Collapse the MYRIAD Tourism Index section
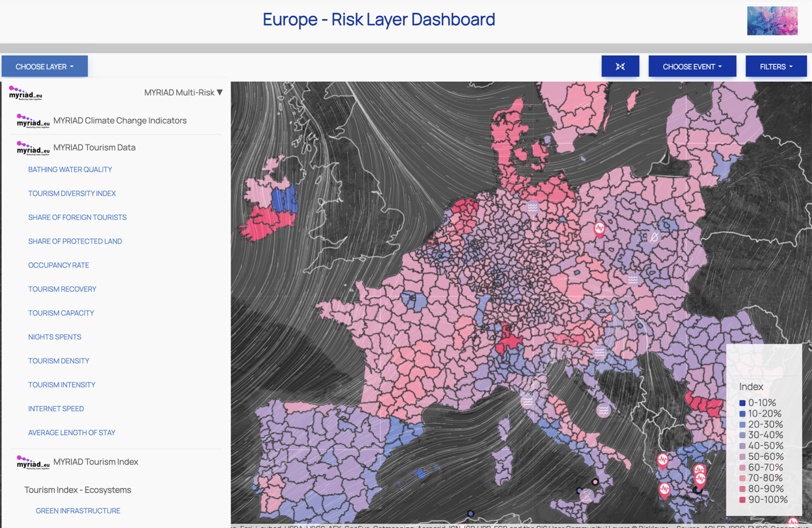Screen dimensions: 812x528 [95, 462]
